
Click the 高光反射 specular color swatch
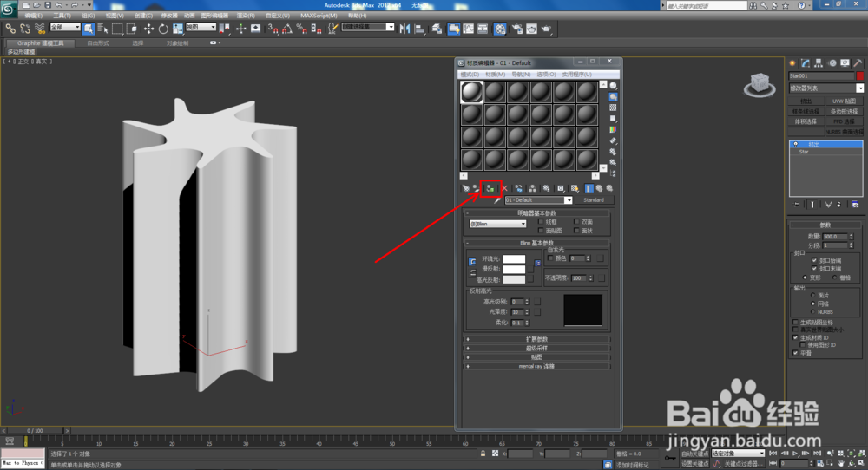514,280
